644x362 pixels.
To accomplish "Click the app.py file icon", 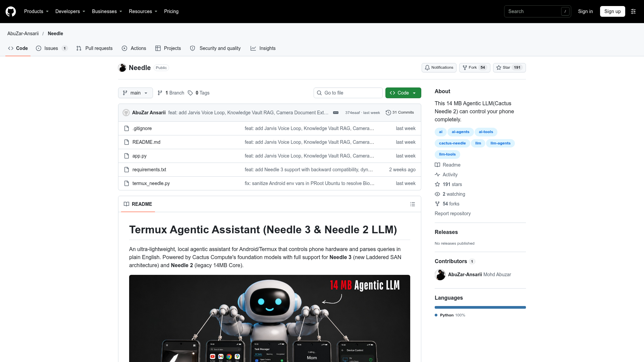I will click(x=126, y=156).
